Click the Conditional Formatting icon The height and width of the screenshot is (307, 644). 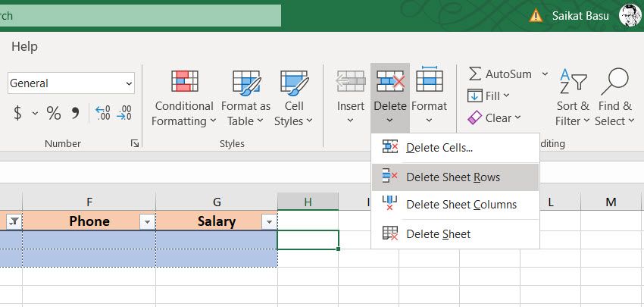184,81
